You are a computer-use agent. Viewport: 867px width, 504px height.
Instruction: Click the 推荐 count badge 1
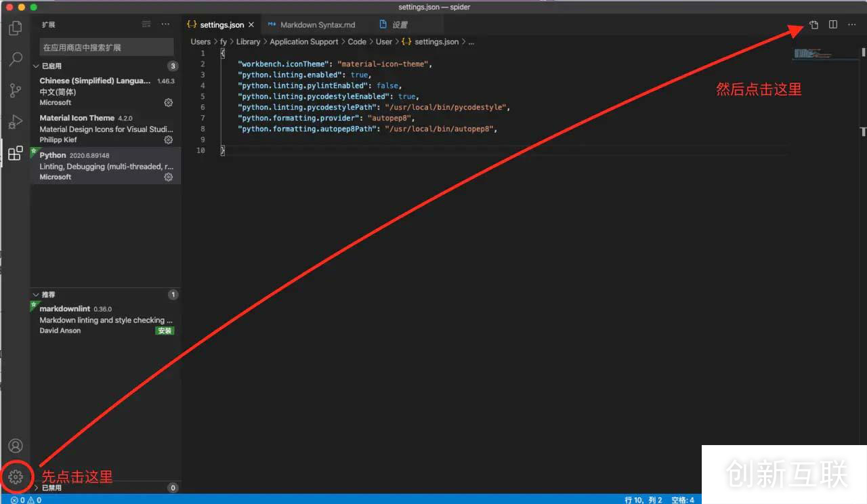click(x=173, y=295)
